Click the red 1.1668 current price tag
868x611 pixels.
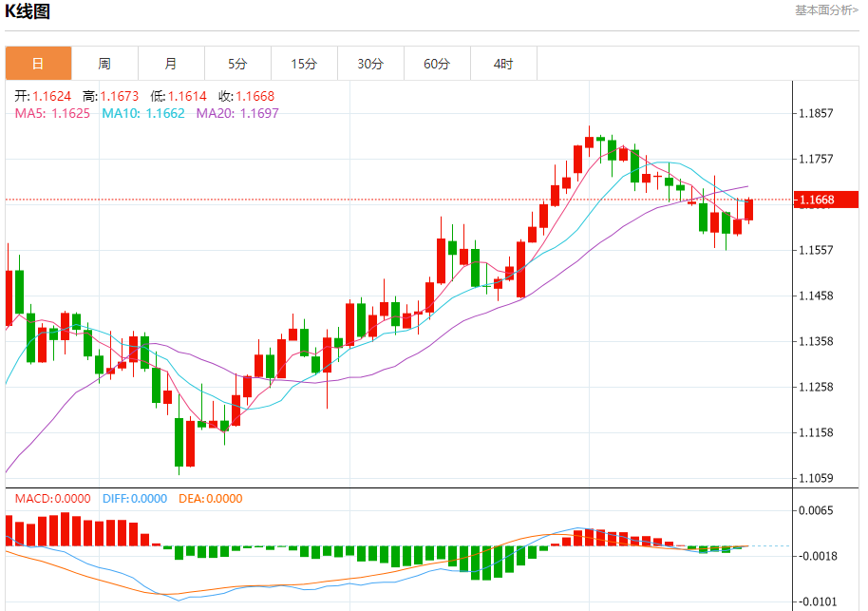[825, 200]
